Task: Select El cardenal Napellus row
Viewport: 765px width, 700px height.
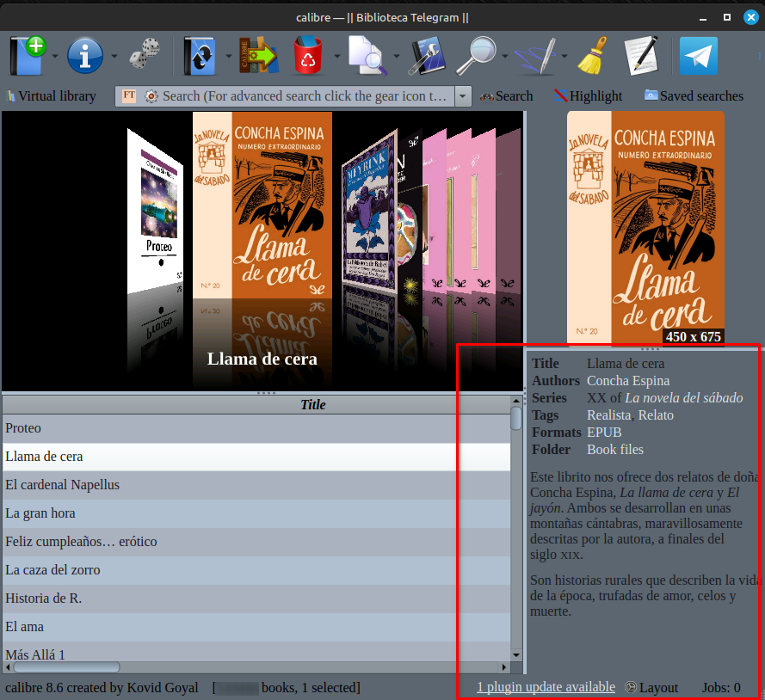Action: pos(256,485)
